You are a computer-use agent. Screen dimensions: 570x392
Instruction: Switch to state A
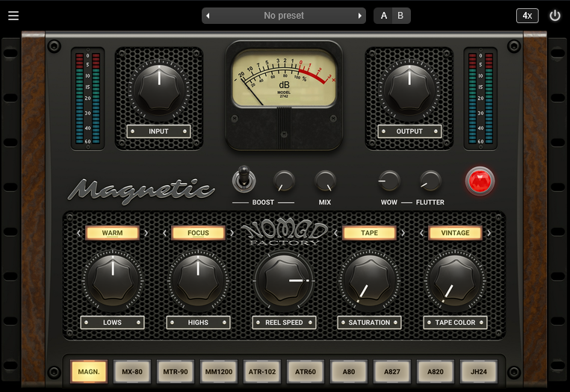pos(383,16)
